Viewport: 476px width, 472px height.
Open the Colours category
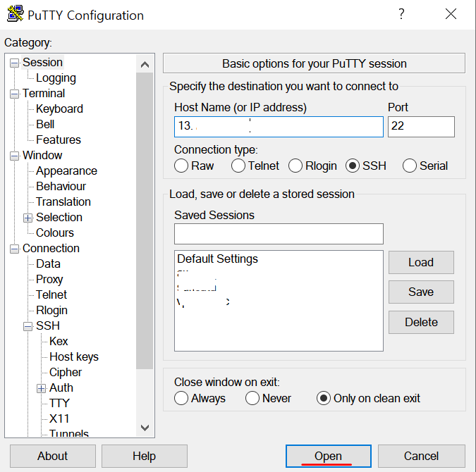pos(55,232)
